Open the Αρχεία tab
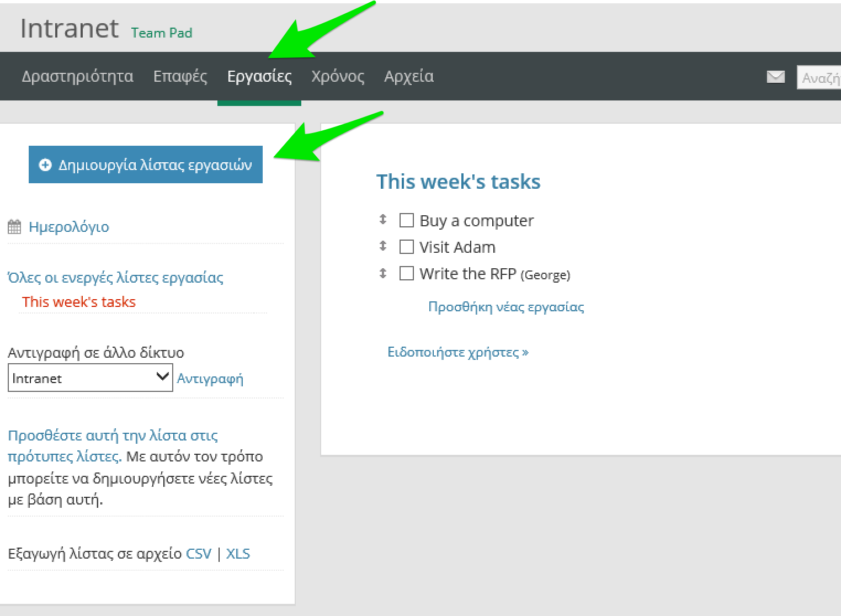Viewport: 841px width, 616px height. click(x=409, y=76)
